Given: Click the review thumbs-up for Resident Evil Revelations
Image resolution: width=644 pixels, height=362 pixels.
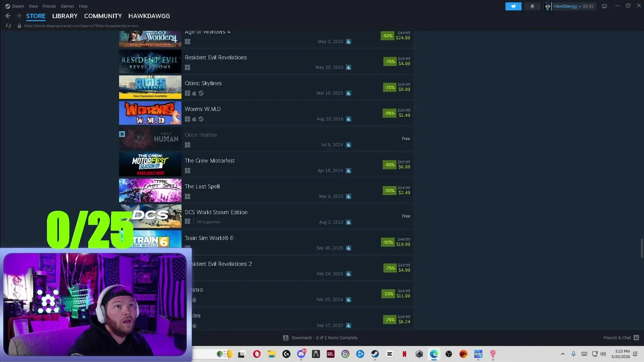Looking at the screenshot, I should pyautogui.click(x=348, y=67).
